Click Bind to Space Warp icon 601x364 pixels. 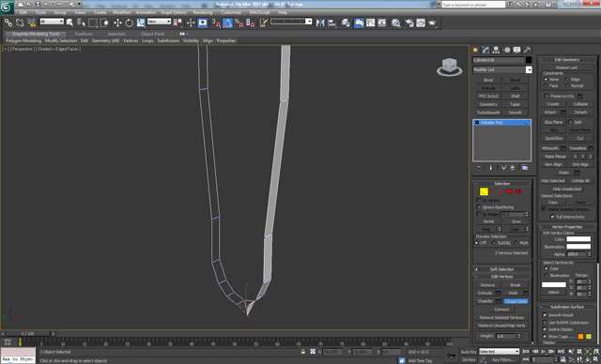click(x=31, y=23)
